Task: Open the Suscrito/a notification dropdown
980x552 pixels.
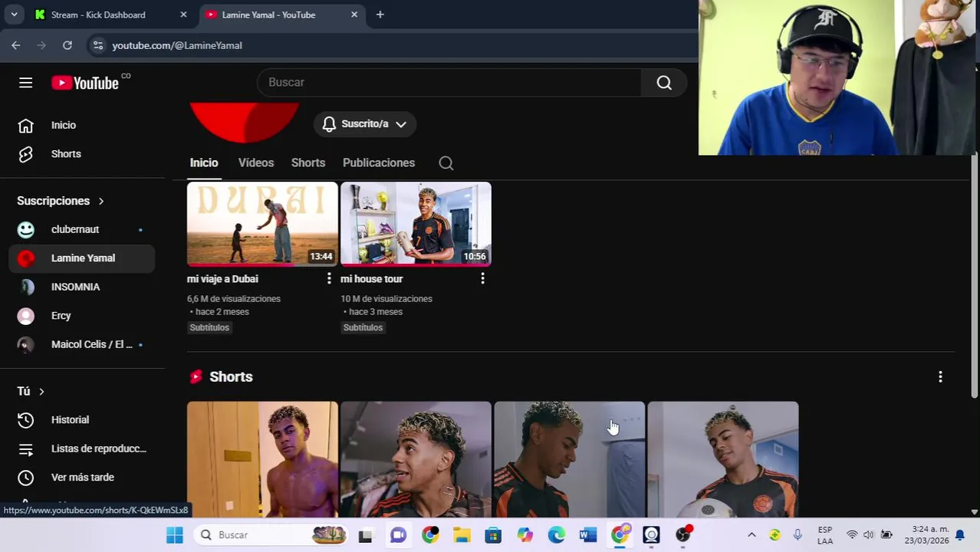Action: click(x=365, y=124)
